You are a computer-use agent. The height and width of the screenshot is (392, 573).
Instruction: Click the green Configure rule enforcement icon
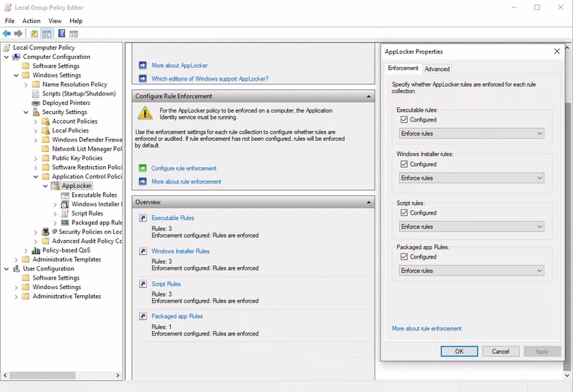click(x=143, y=168)
